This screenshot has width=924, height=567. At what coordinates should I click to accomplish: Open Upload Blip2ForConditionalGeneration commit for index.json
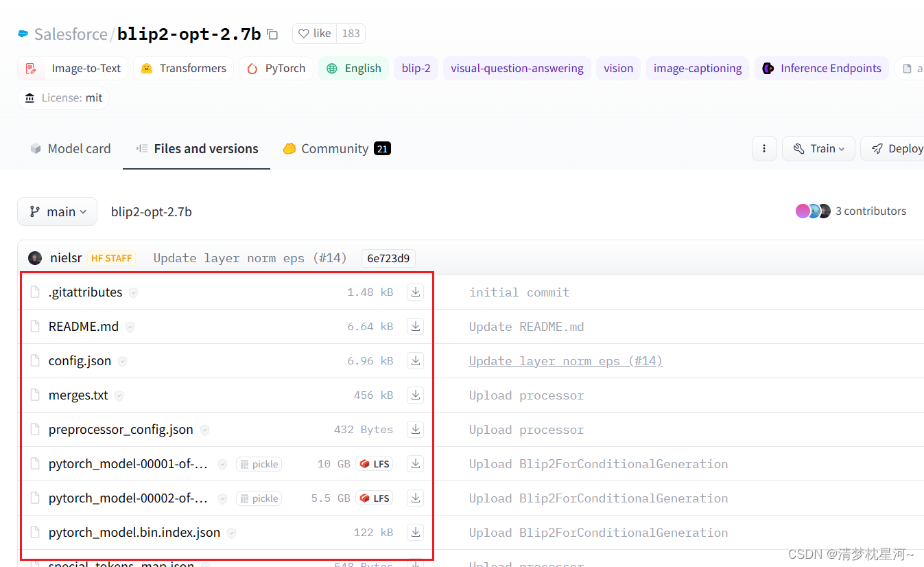(598, 533)
